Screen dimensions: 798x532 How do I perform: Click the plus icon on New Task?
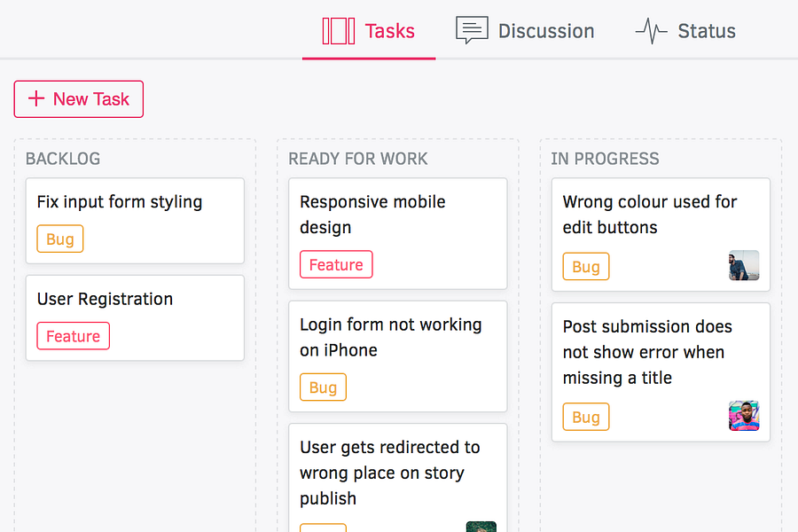pos(36,99)
